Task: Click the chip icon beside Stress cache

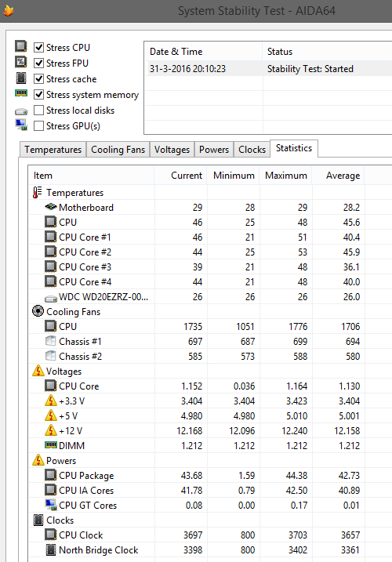Action: (21, 78)
